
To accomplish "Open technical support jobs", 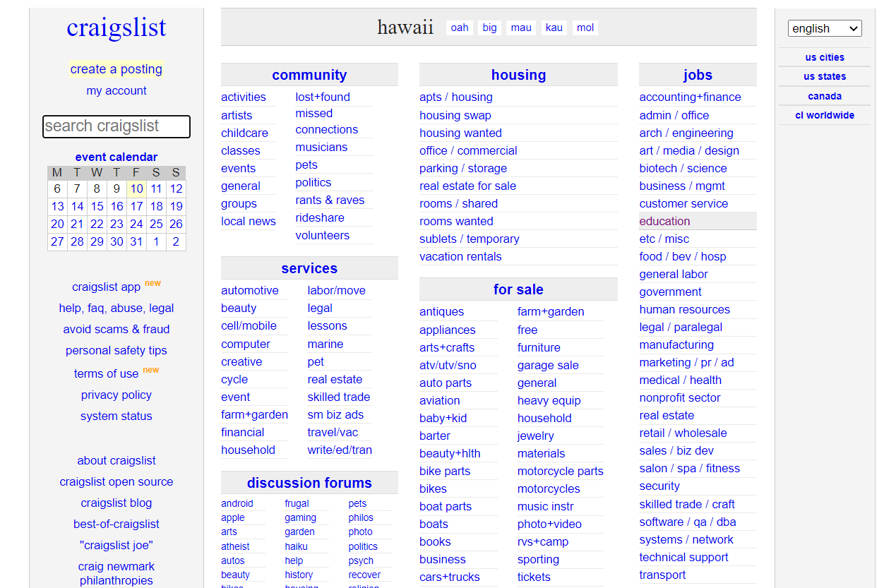I will tap(683, 557).
